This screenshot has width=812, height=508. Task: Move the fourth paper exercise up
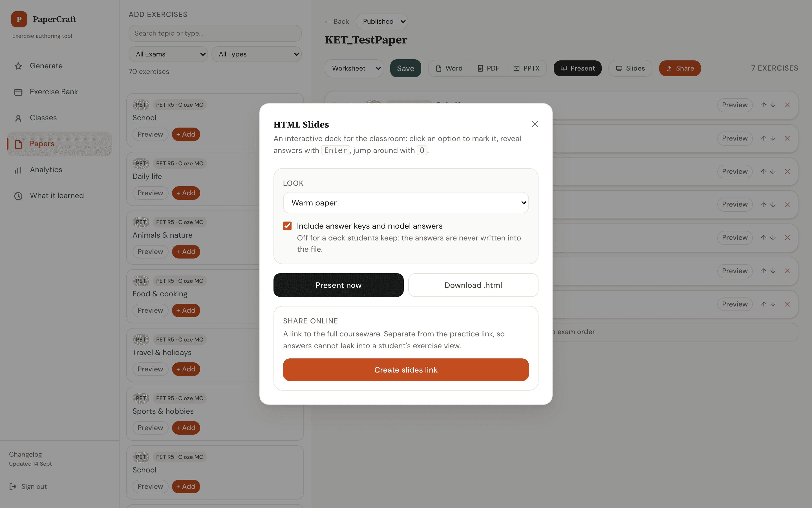tap(764, 204)
